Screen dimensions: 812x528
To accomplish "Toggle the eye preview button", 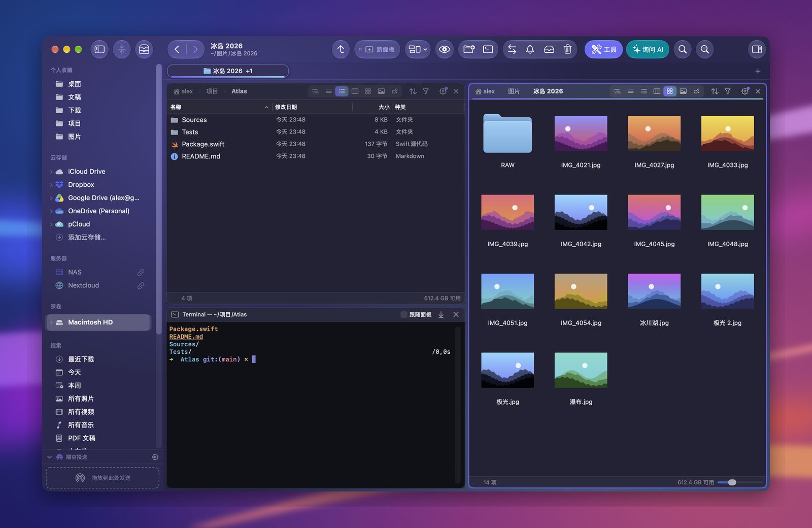I will pyautogui.click(x=445, y=49).
